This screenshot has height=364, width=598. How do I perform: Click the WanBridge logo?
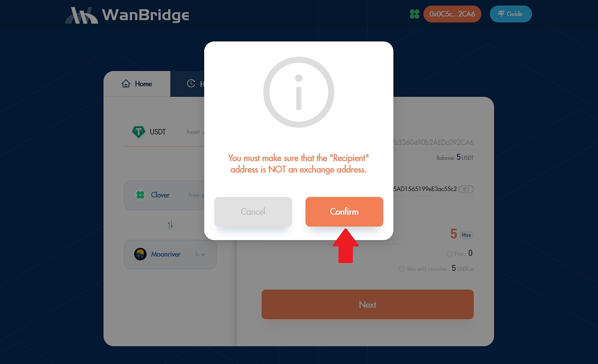click(127, 15)
